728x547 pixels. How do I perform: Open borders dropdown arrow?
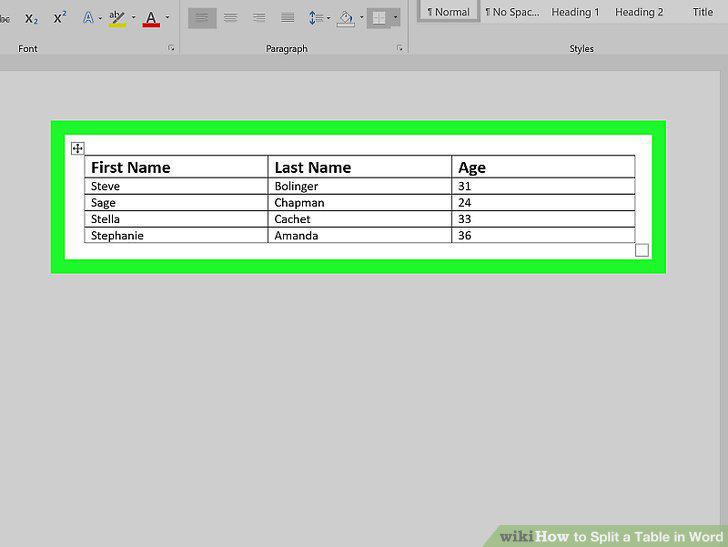[396, 18]
